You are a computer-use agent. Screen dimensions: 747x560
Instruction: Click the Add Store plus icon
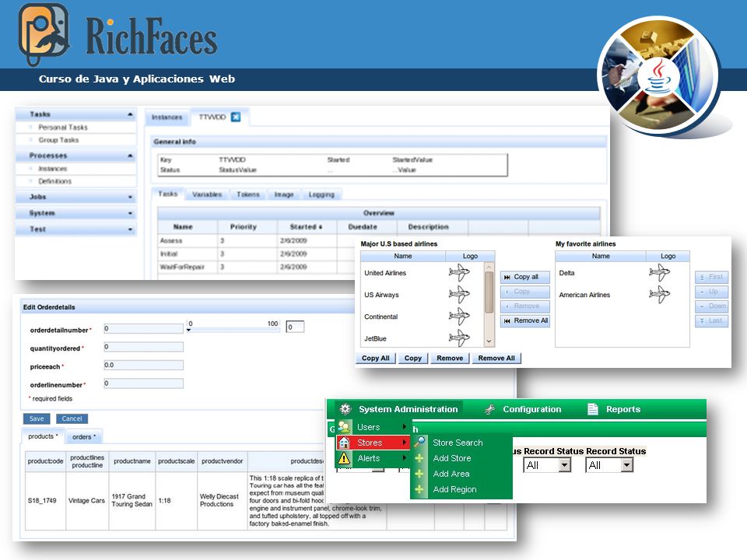tap(419, 458)
